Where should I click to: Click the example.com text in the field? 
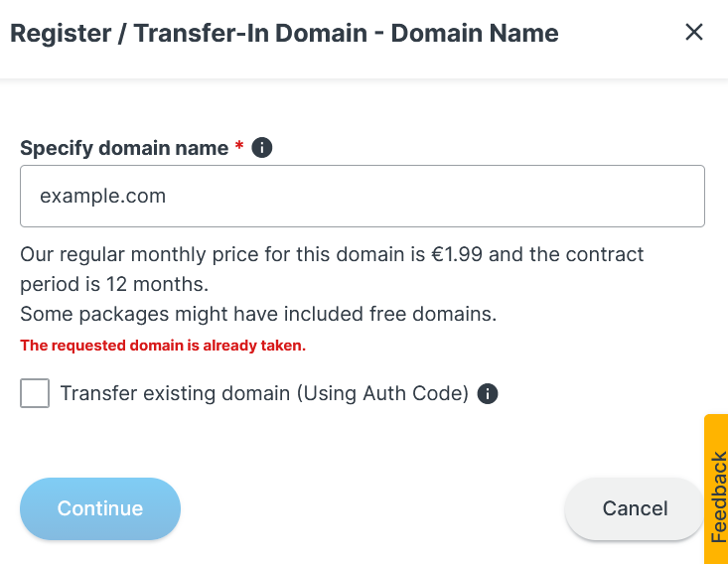click(x=102, y=196)
